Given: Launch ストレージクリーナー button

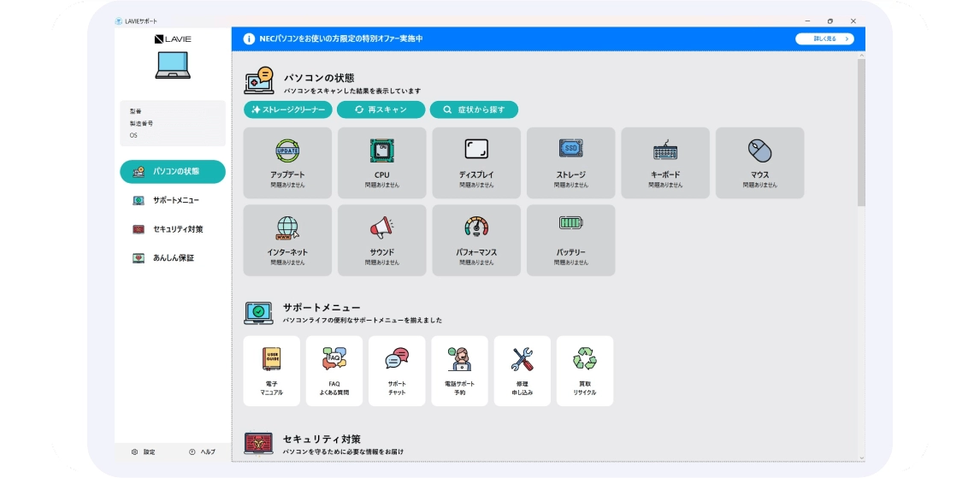Looking at the screenshot, I should [x=287, y=109].
